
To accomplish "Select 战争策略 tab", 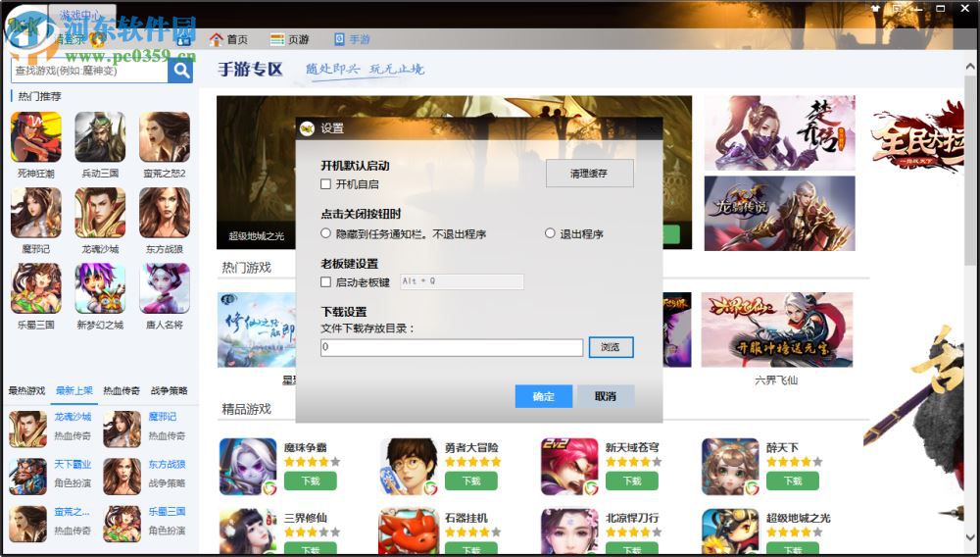I will [x=169, y=390].
